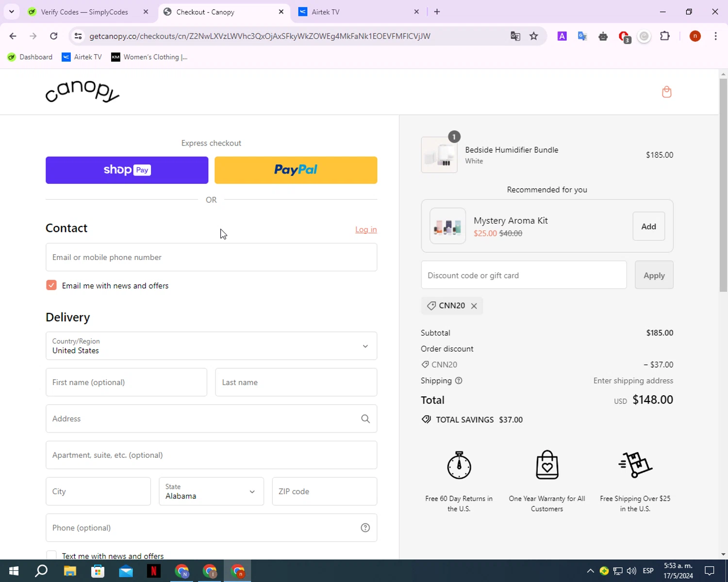Click the address search magnifier icon
This screenshot has height=582, width=728.
[365, 419]
